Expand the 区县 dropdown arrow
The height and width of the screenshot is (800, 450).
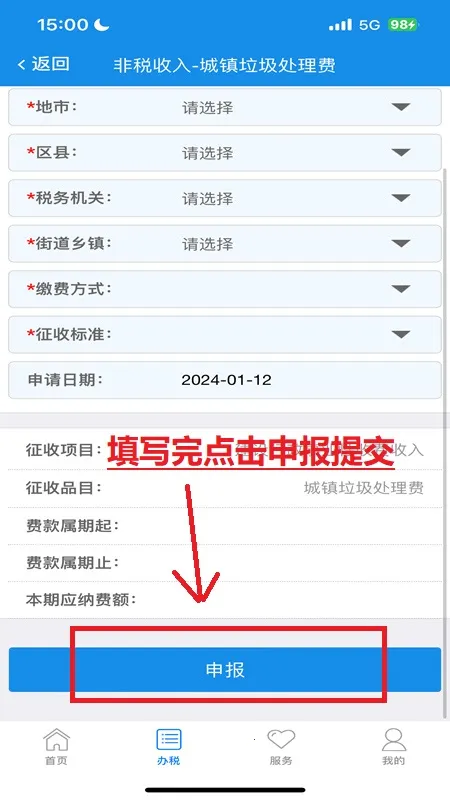click(x=401, y=152)
